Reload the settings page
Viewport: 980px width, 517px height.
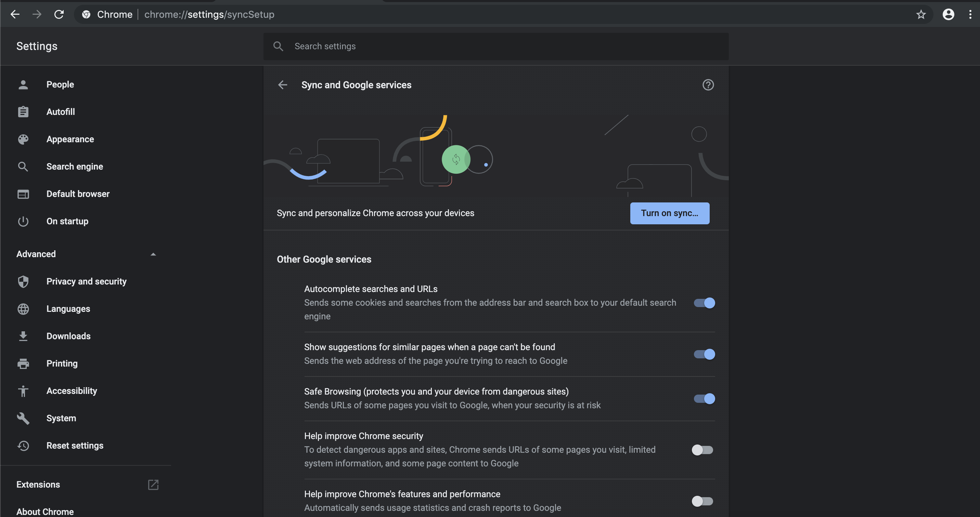59,14
